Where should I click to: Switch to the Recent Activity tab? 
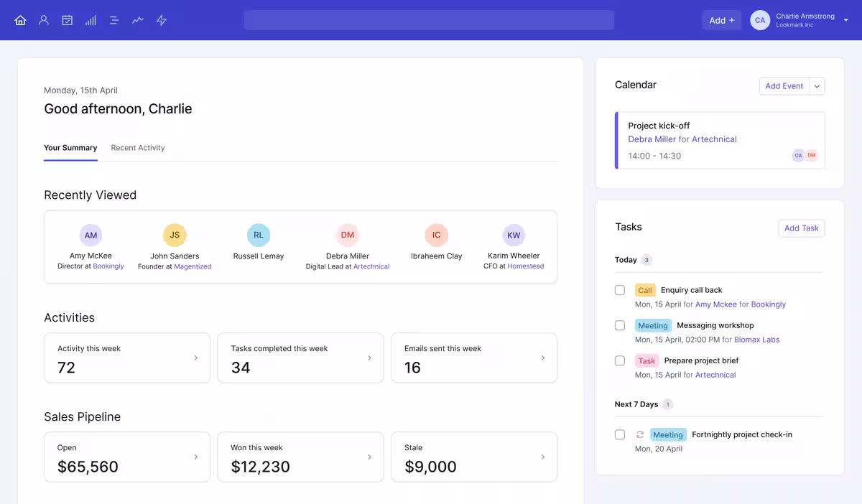pos(138,148)
